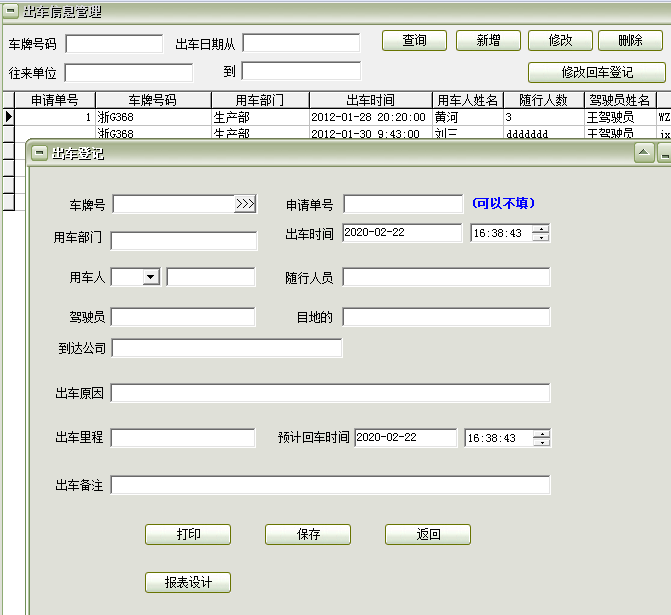Viewport: 671px width, 615px height.
Task: Click the up-arrow button on 出车登记 title bar
Action: (x=644, y=153)
